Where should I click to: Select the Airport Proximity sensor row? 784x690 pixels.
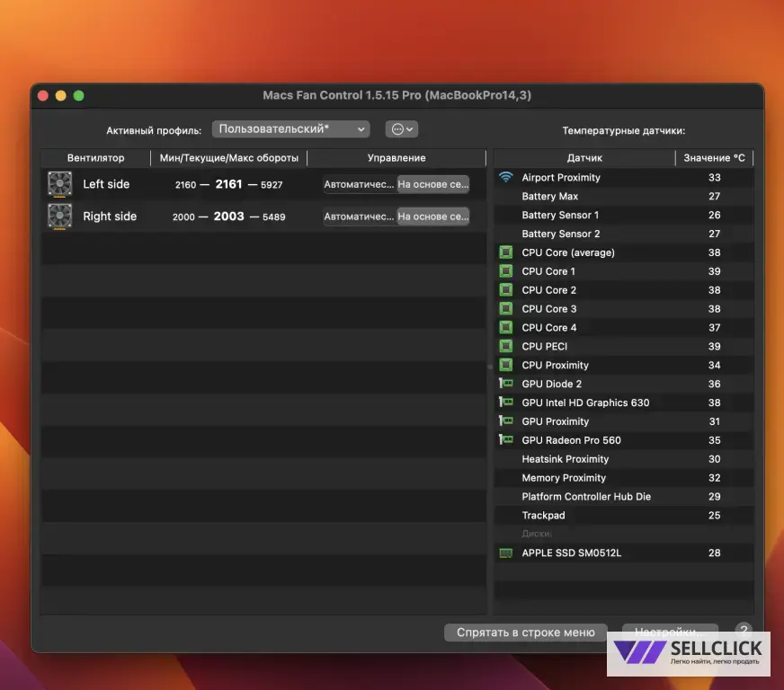click(x=623, y=177)
